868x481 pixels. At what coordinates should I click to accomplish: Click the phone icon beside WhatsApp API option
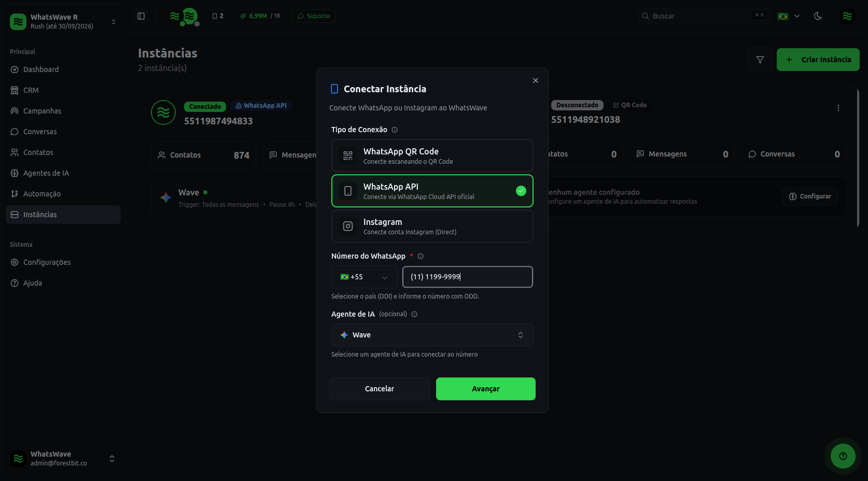pyautogui.click(x=348, y=191)
